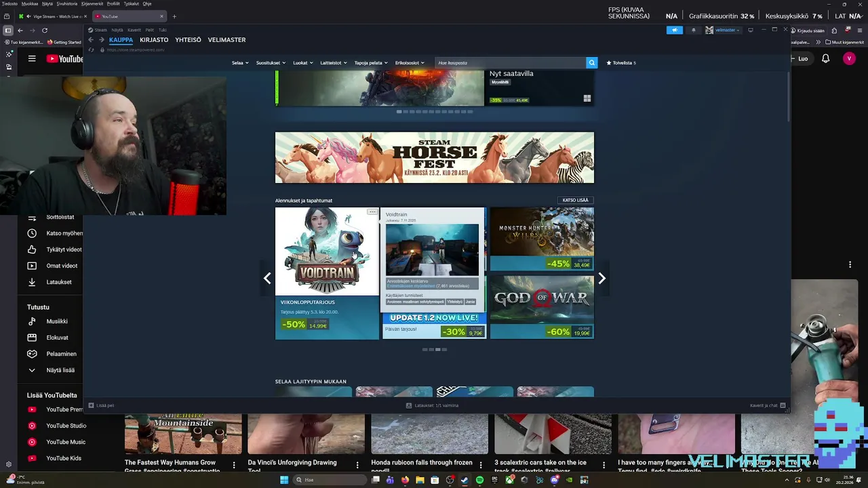Click the Steam search magnifier button
868x488 pixels.
pyautogui.click(x=591, y=62)
